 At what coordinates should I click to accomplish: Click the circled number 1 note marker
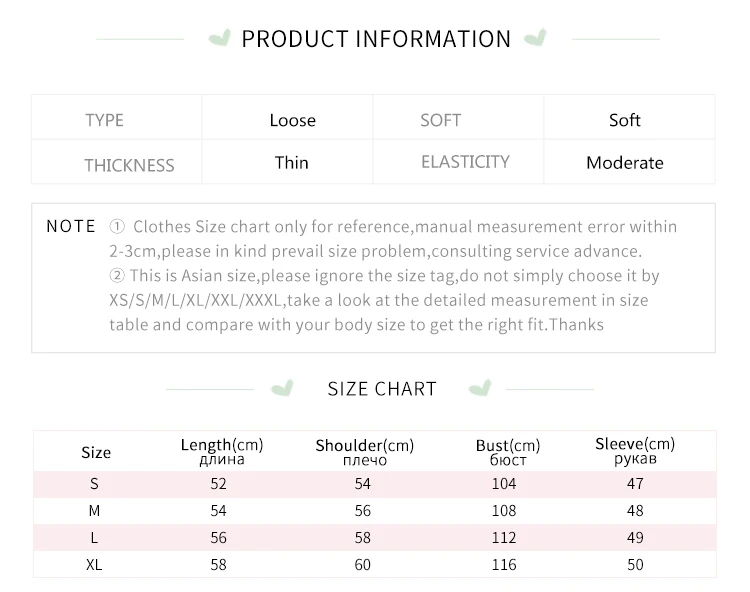pyautogui.click(x=117, y=227)
